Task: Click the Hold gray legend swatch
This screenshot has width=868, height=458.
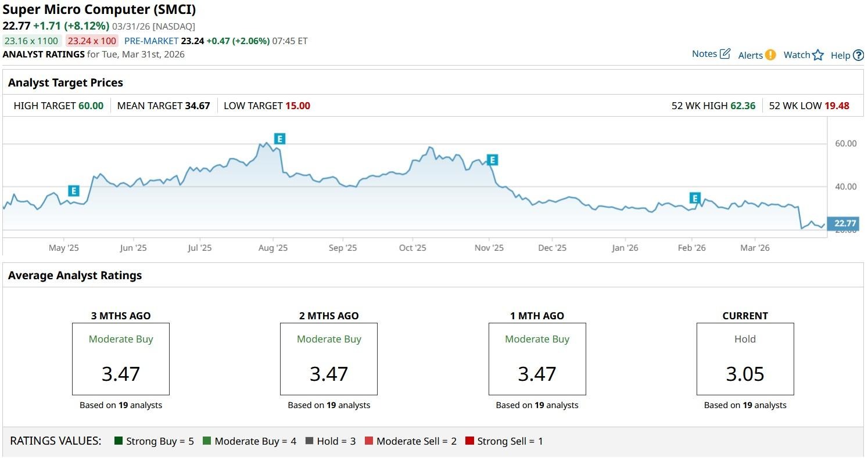Action: [309, 441]
